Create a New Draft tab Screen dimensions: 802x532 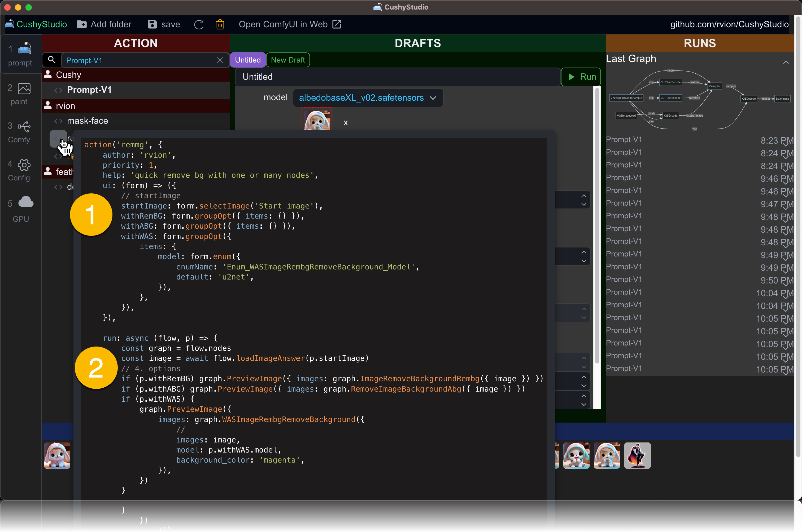287,60
